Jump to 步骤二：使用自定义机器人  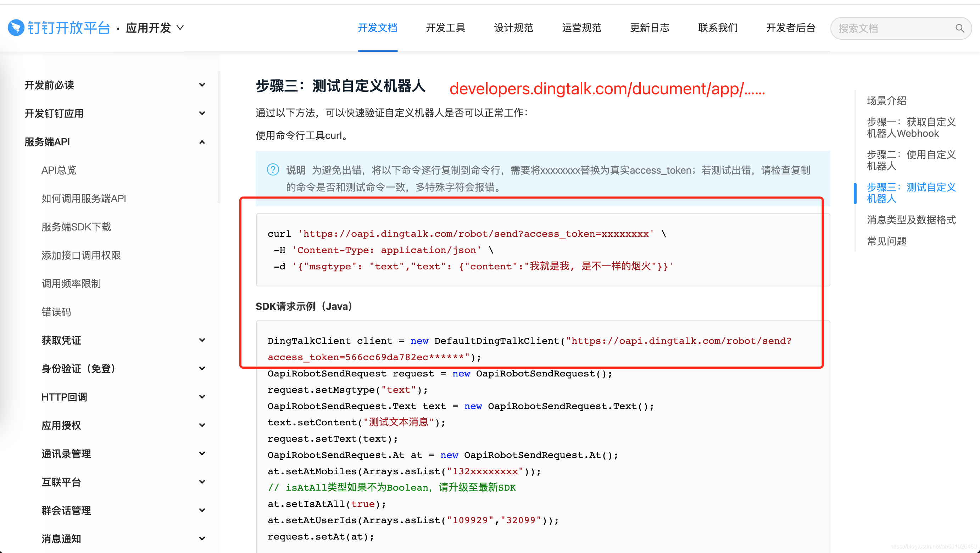pos(912,160)
